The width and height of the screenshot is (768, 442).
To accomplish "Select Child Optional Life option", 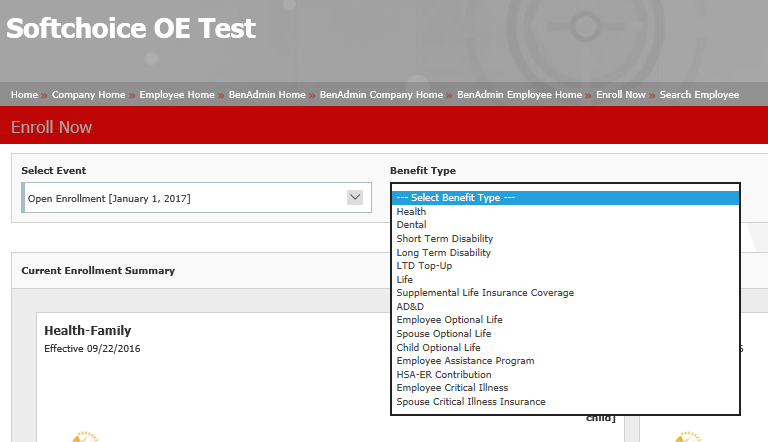I will point(438,348).
